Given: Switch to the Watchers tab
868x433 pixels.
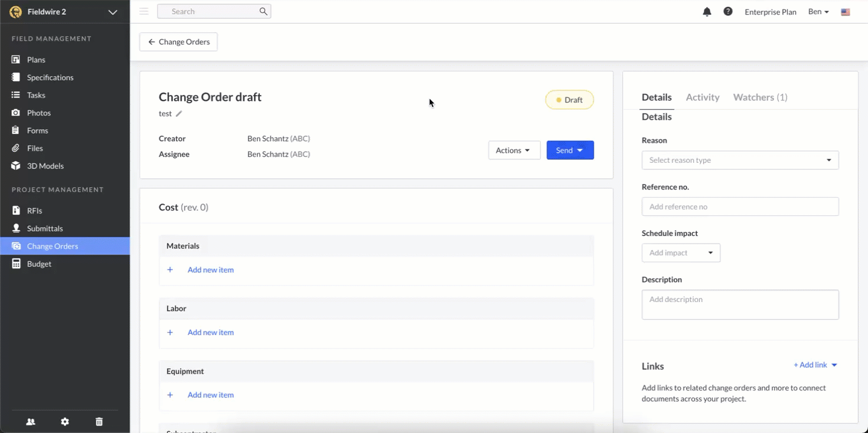Looking at the screenshot, I should click(760, 97).
